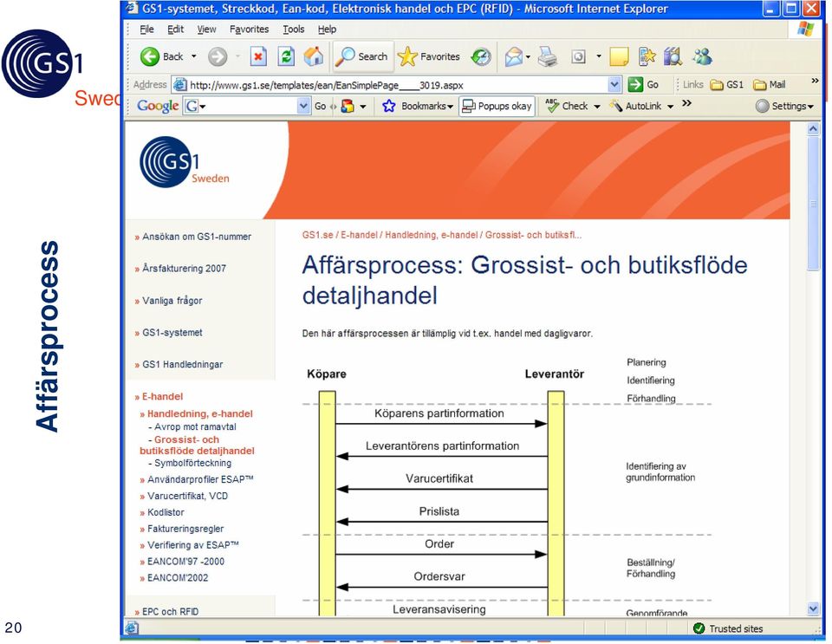Open the Mail envelope icon

[514, 56]
